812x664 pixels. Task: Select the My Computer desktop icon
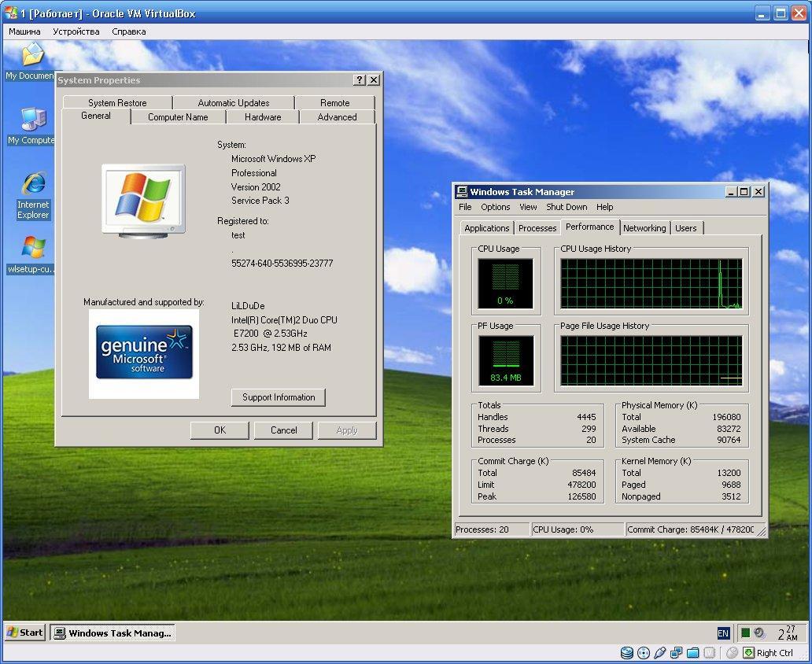coord(33,120)
